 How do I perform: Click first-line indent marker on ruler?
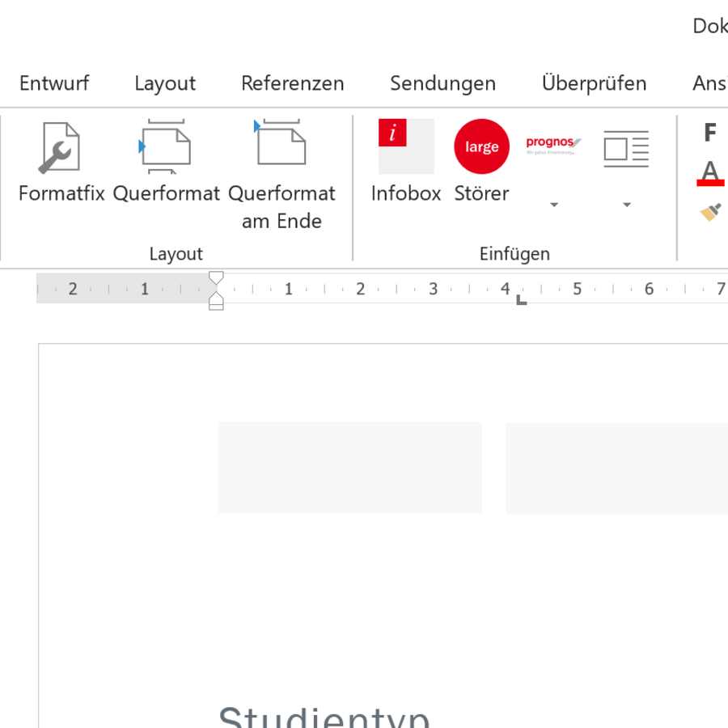[x=216, y=278]
